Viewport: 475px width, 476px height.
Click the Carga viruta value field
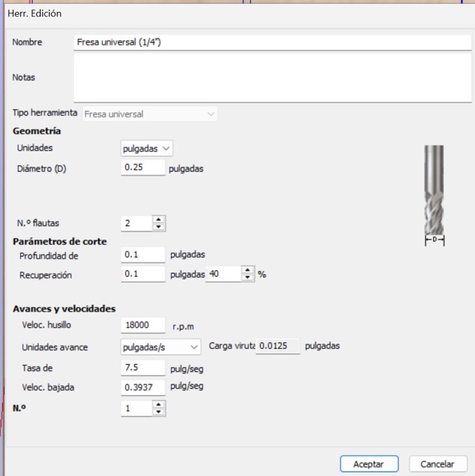click(278, 346)
